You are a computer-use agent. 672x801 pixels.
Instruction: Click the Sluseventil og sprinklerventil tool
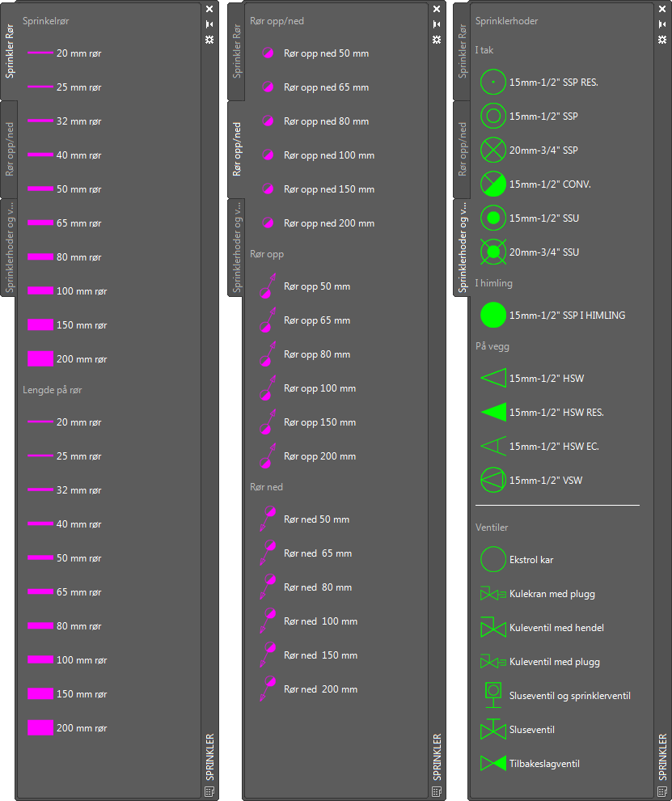pos(493,696)
